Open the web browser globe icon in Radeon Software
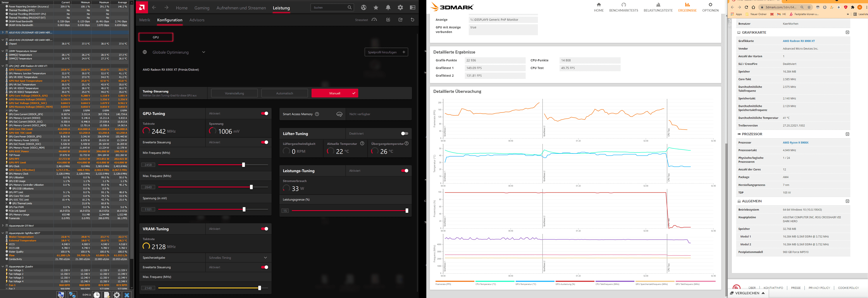The height and width of the screenshot is (298, 868). (x=363, y=7)
